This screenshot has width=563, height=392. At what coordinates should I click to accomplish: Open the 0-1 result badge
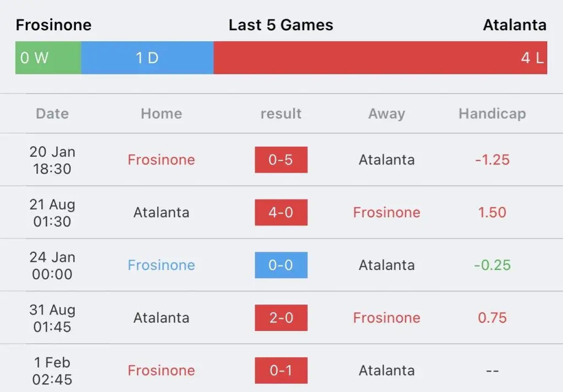click(281, 371)
